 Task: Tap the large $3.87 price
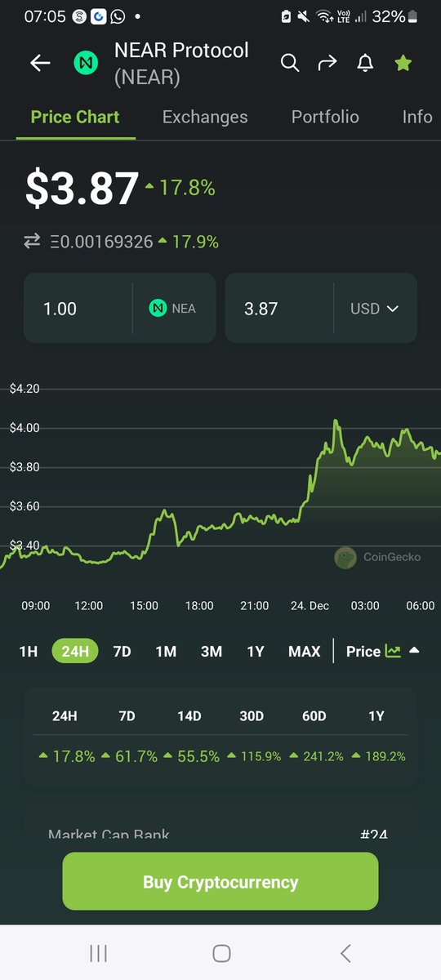click(x=82, y=189)
